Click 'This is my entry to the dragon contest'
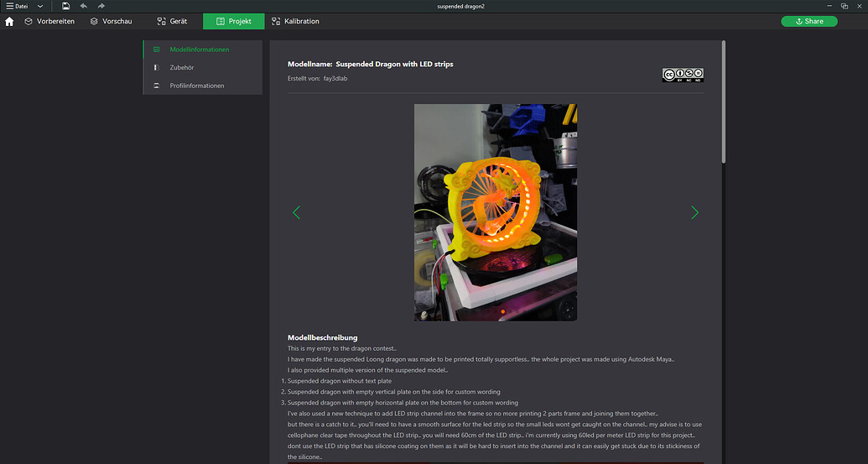The width and height of the screenshot is (868, 464). 341,348
